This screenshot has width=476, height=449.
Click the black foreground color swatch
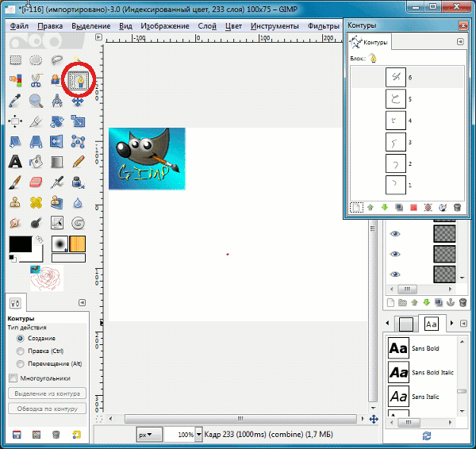[x=21, y=244]
